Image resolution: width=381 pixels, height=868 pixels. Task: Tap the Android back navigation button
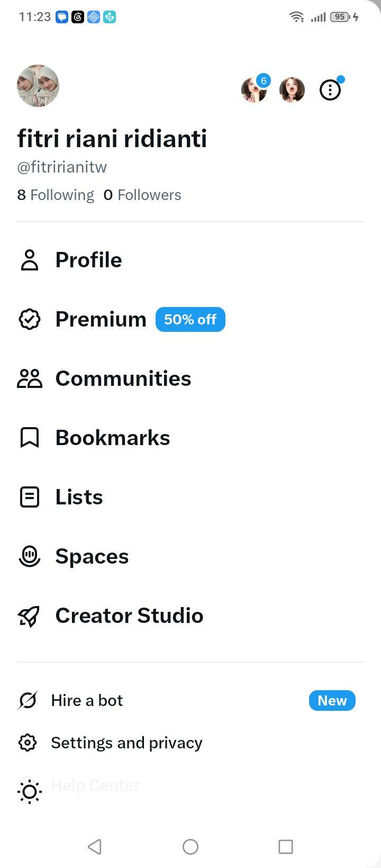tap(95, 847)
